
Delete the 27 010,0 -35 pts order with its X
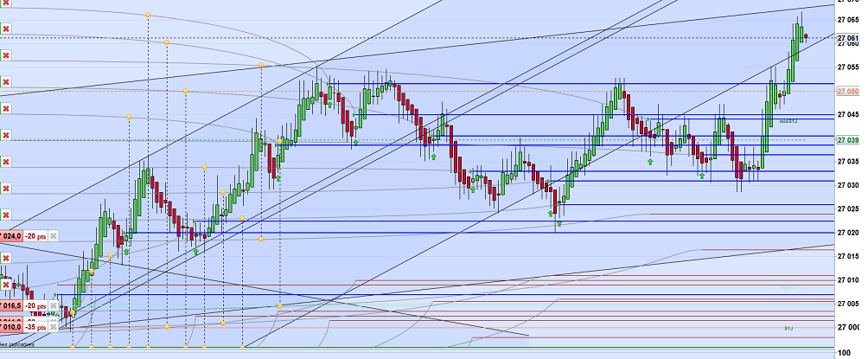click(53, 327)
